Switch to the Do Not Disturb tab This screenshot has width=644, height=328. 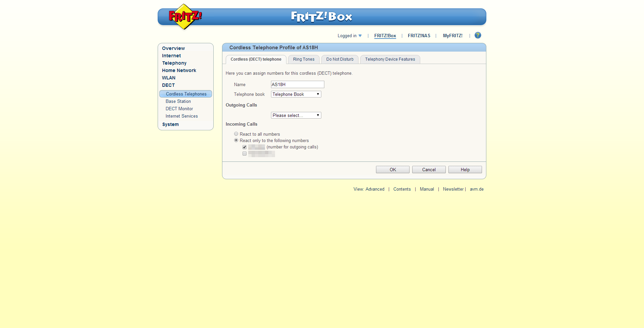(340, 59)
